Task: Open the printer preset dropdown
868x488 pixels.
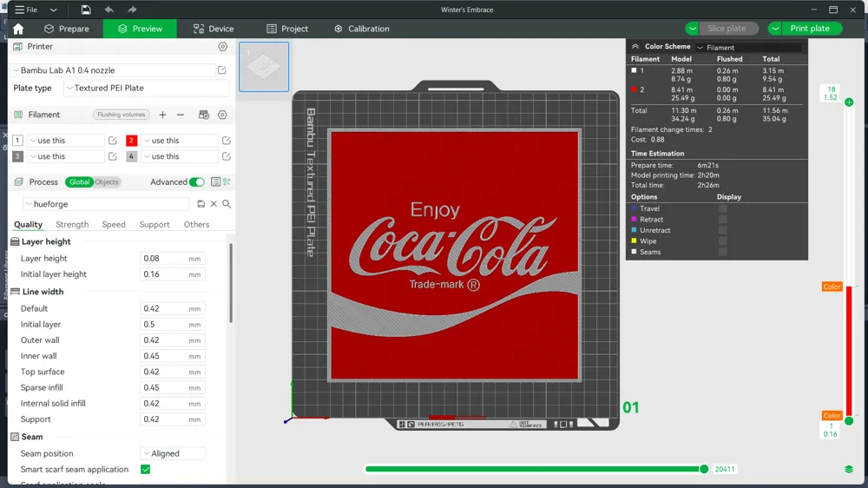Action: tap(112, 70)
